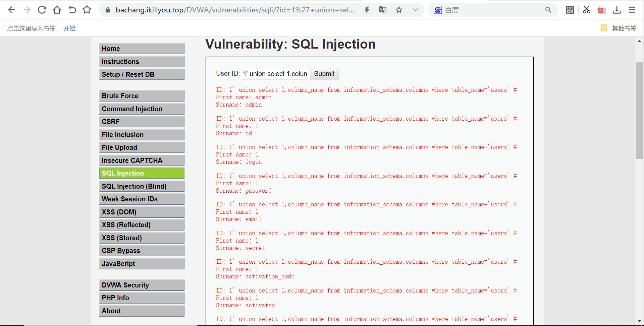Click the Baidu paw search engine icon

click(x=438, y=10)
